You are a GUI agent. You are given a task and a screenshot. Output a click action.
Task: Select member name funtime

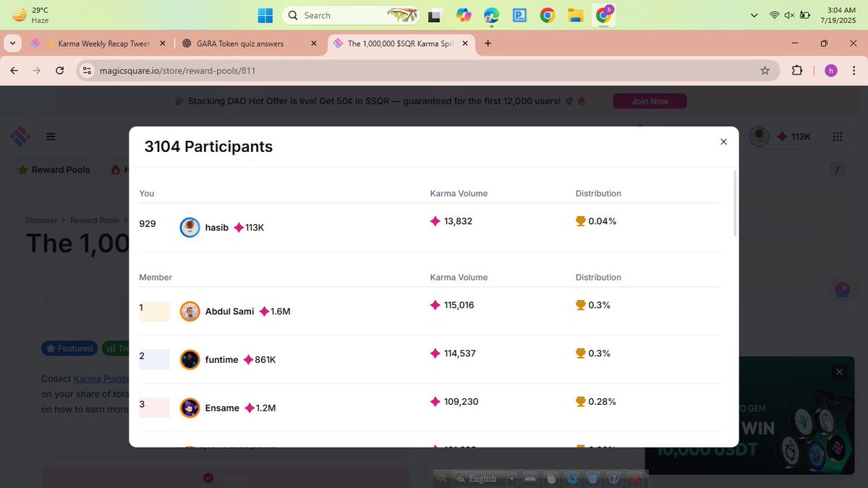tap(221, 359)
